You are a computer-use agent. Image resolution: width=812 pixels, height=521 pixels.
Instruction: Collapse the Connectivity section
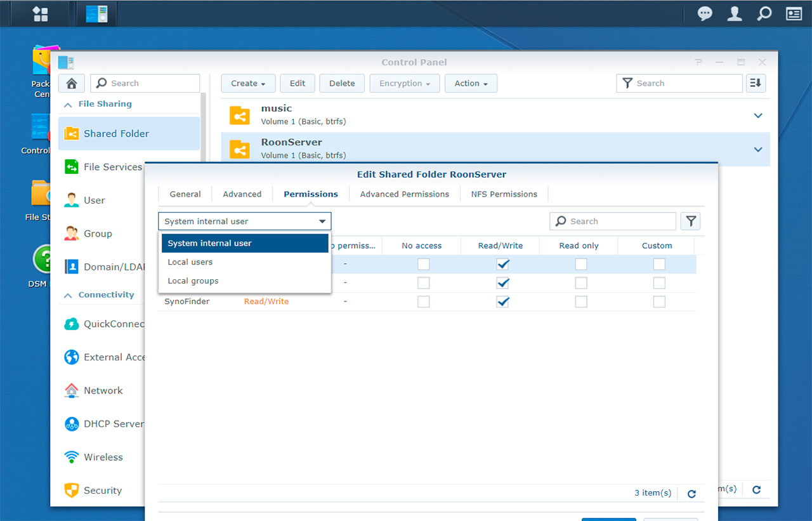68,295
